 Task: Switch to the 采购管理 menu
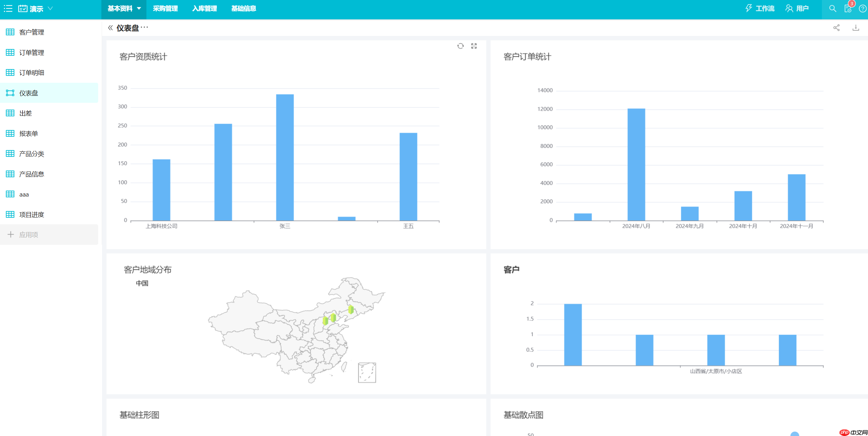(x=165, y=8)
